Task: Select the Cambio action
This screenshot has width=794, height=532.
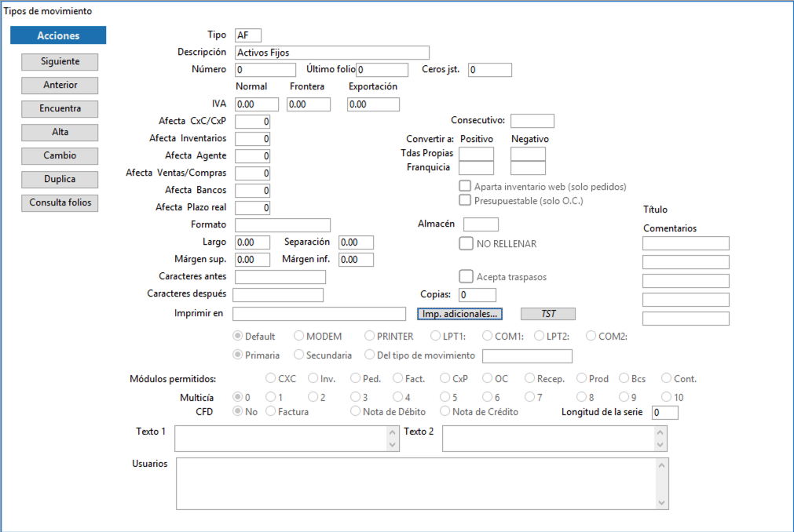Action: pos(60,156)
